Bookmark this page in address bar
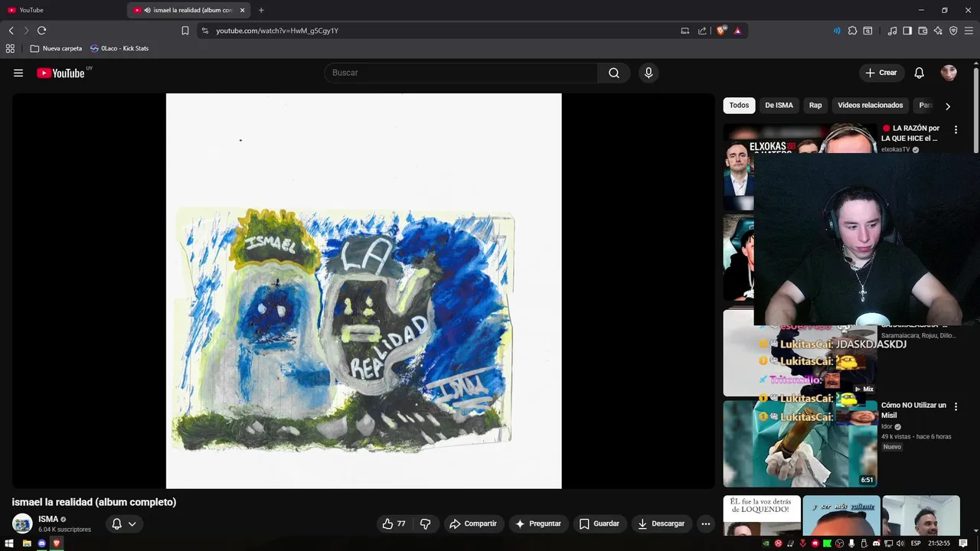 point(185,31)
